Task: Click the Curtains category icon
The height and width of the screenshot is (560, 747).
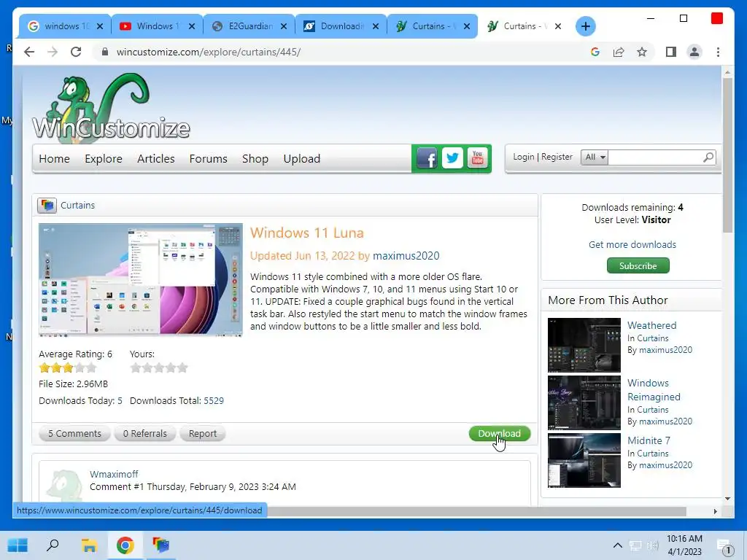Action: coord(47,205)
